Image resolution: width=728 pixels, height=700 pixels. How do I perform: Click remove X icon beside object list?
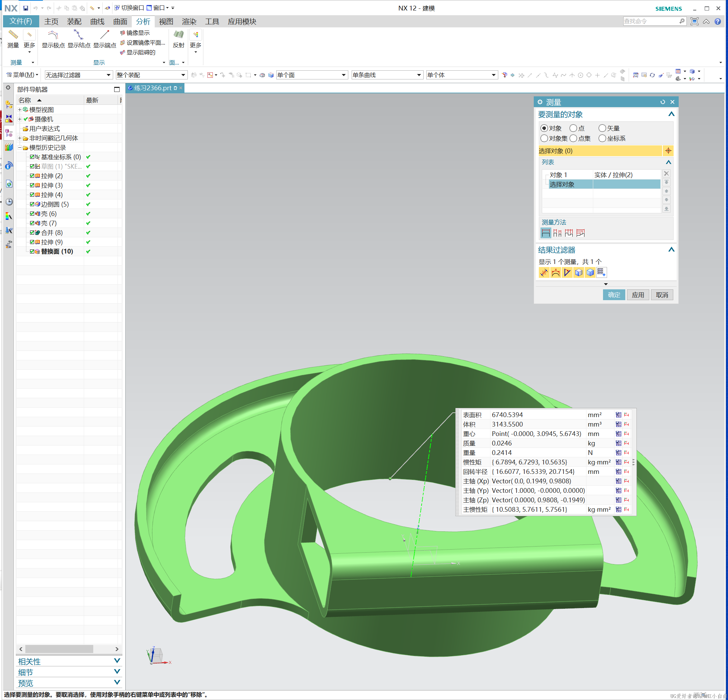tap(666, 173)
